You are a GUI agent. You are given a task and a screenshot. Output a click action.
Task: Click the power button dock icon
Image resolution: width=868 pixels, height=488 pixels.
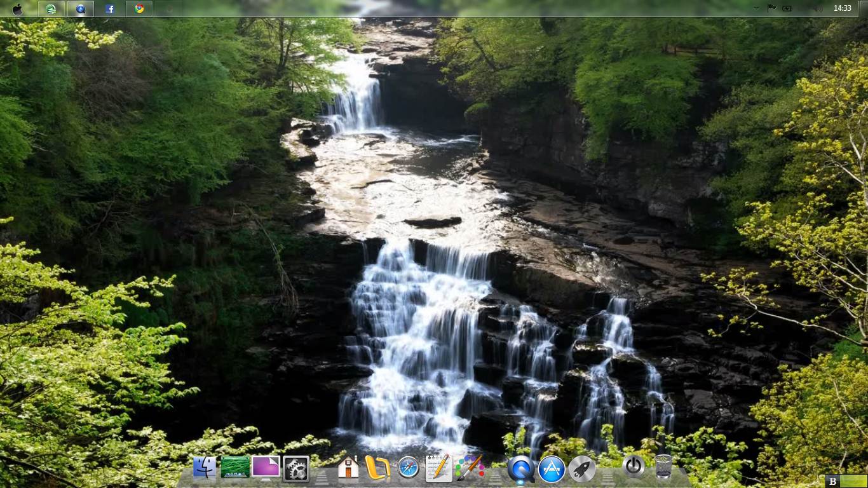click(633, 467)
